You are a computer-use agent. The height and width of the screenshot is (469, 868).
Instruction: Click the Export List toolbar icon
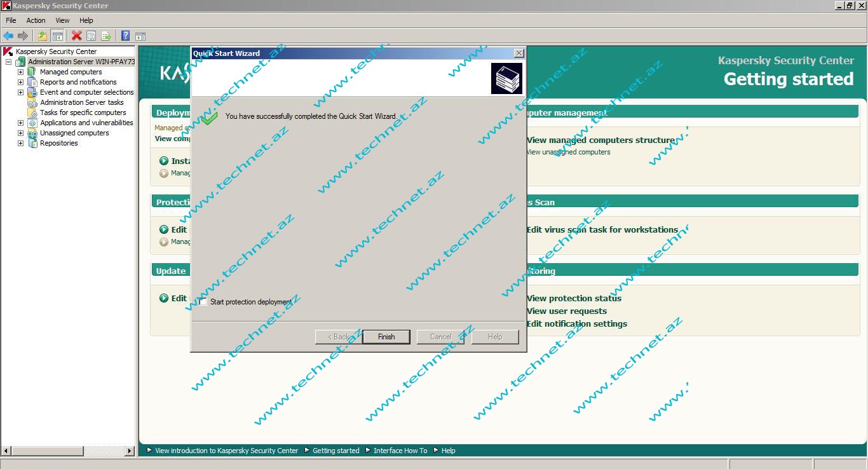[106, 36]
